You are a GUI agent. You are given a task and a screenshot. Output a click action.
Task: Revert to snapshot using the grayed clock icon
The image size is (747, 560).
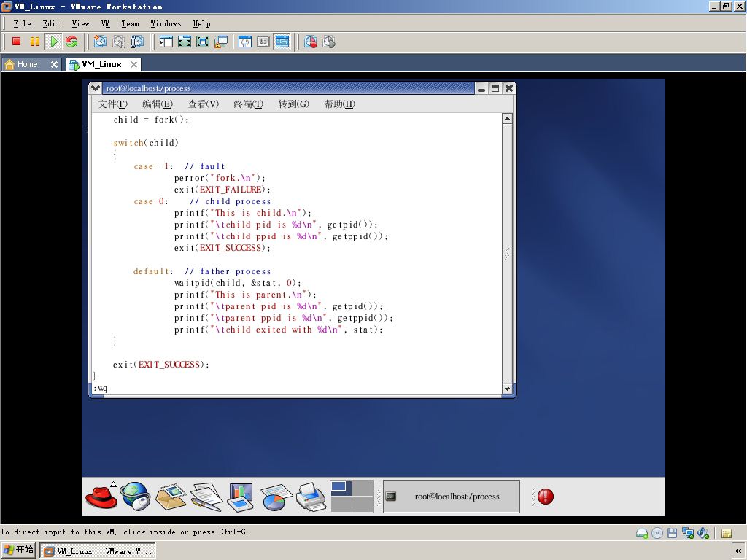pos(119,42)
